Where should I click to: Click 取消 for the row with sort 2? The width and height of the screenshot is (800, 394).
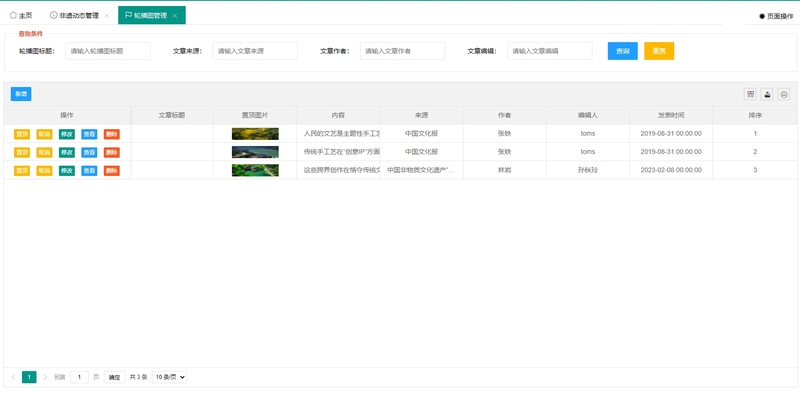(x=44, y=152)
